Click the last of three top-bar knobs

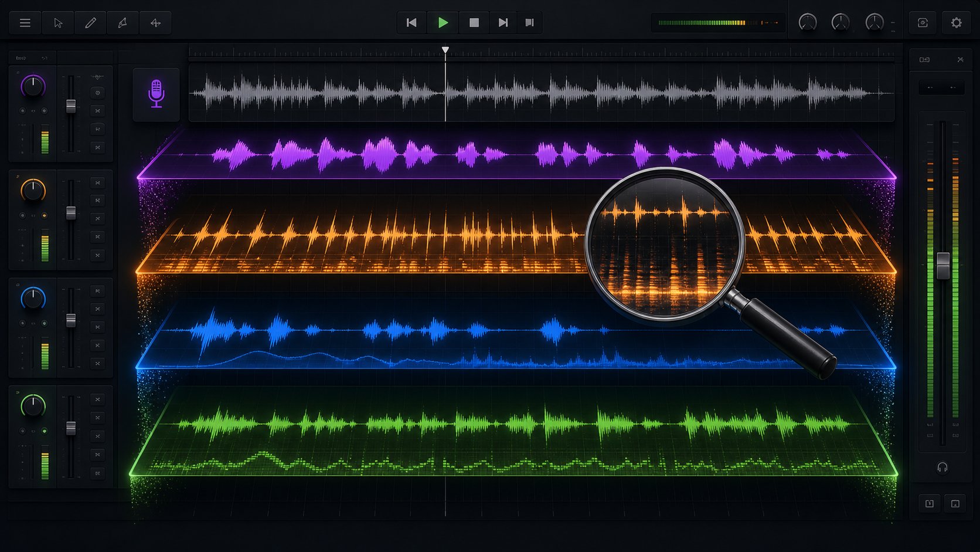[x=874, y=22]
